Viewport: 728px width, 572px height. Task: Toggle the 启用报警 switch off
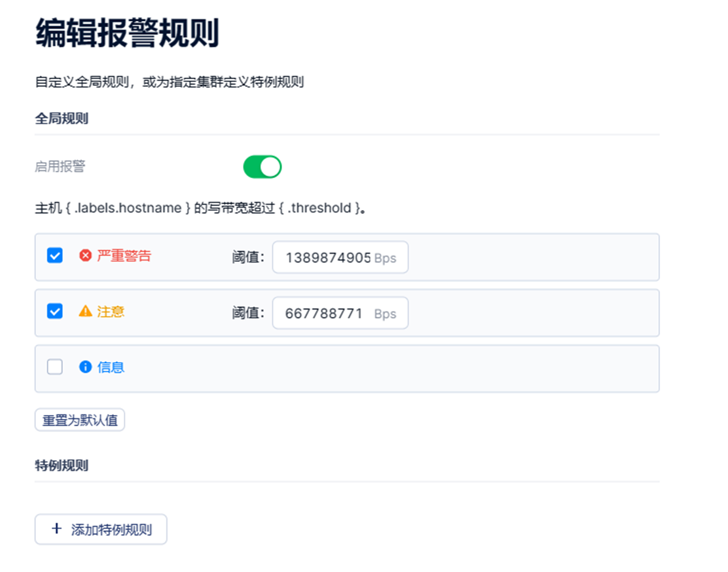tap(263, 167)
